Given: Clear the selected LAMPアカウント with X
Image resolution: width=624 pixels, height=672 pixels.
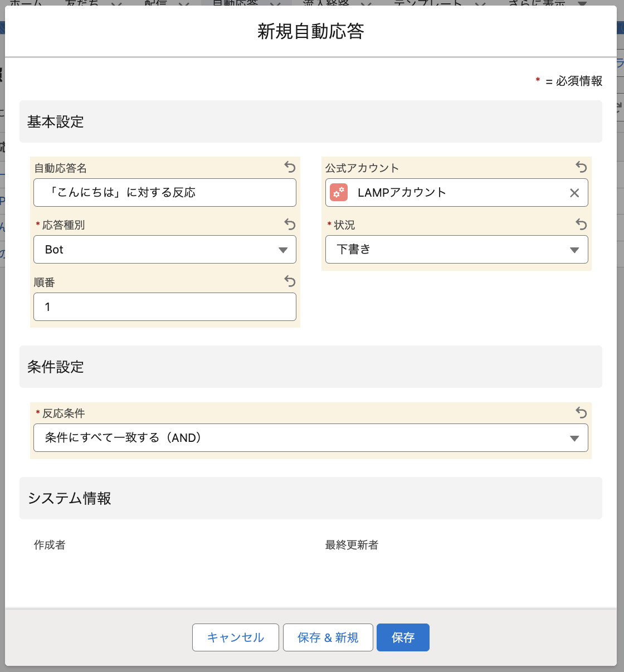Looking at the screenshot, I should (x=574, y=193).
